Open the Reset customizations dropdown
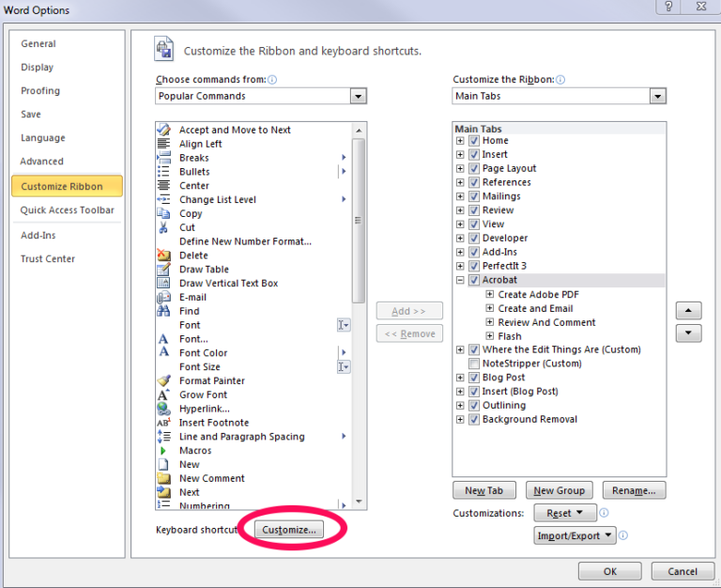Screen dimensions: 721x588 (x=565, y=513)
